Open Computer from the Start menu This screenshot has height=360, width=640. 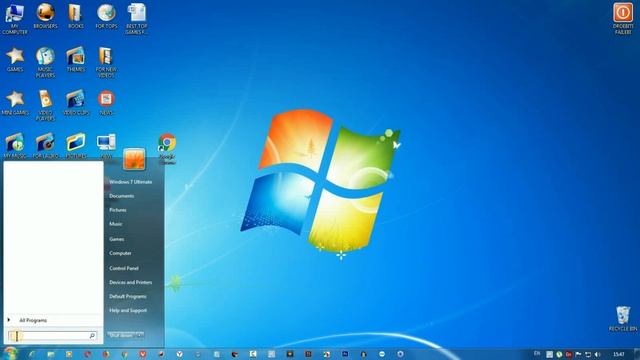120,253
